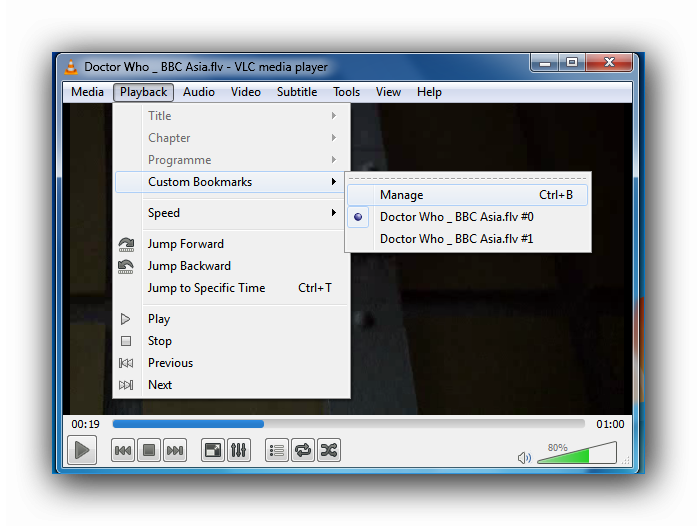
Task: Open the Tools menu
Action: pos(346,92)
